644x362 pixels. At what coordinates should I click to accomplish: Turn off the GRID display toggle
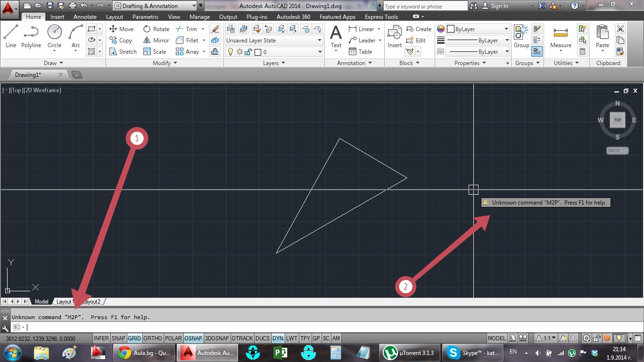[134, 338]
